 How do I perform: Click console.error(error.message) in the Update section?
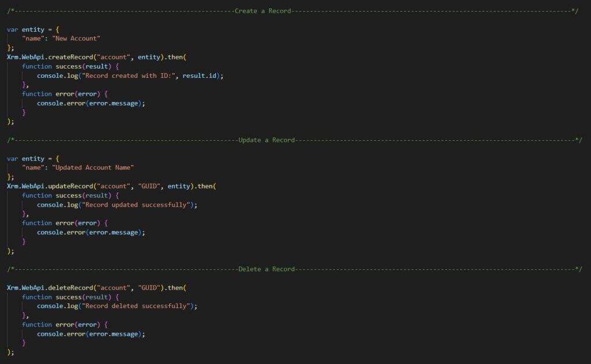point(91,232)
